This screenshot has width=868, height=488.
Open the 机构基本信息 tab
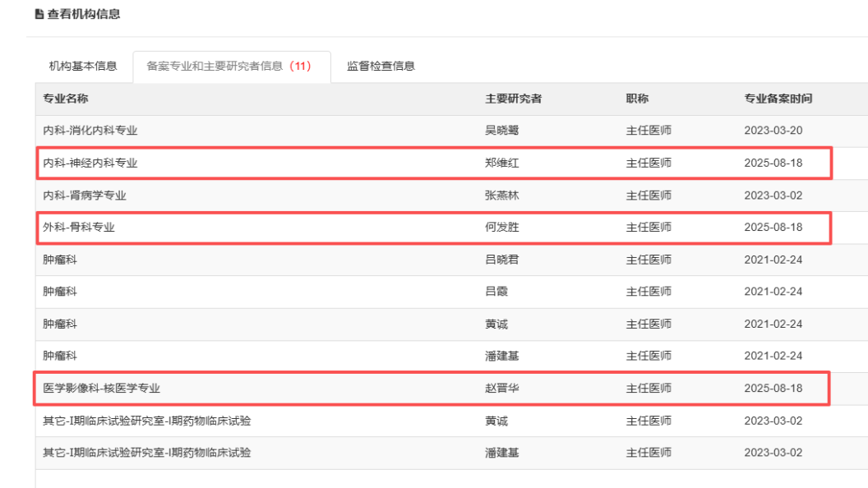82,67
